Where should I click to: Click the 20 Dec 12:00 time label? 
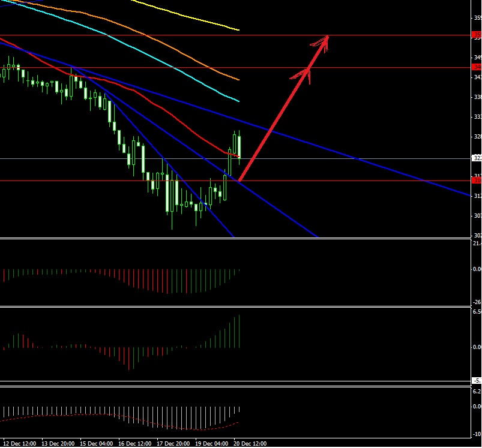250,444
